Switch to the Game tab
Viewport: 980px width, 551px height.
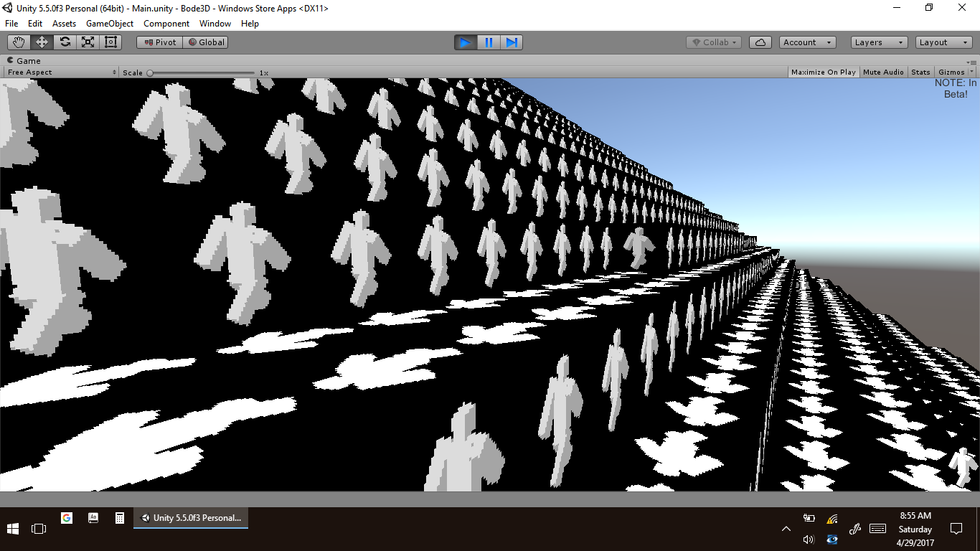click(28, 61)
